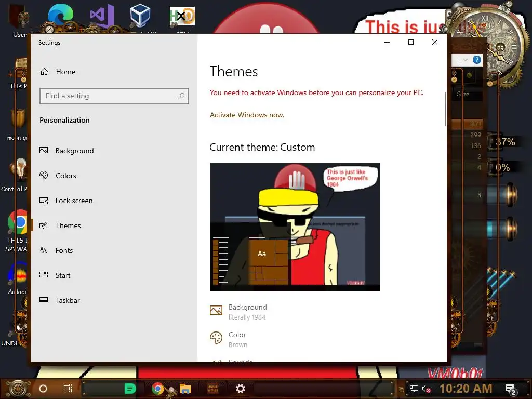532x399 pixels.
Task: Open green notes app on taskbar
Action: click(129, 389)
